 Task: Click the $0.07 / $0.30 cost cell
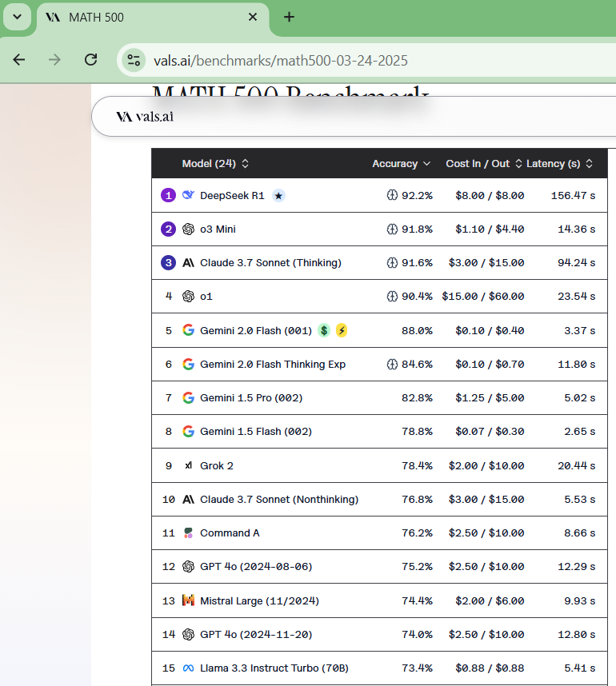pyautogui.click(x=490, y=432)
